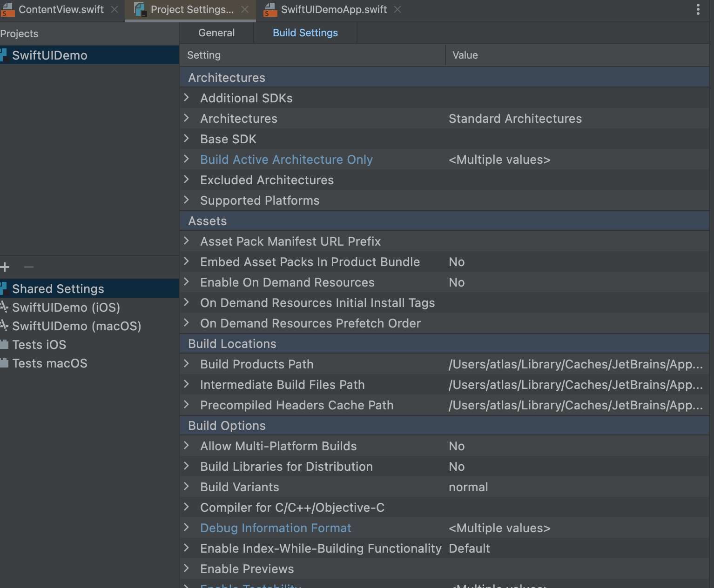Expand Debug Information Format
The height and width of the screenshot is (588, 714).
(187, 528)
